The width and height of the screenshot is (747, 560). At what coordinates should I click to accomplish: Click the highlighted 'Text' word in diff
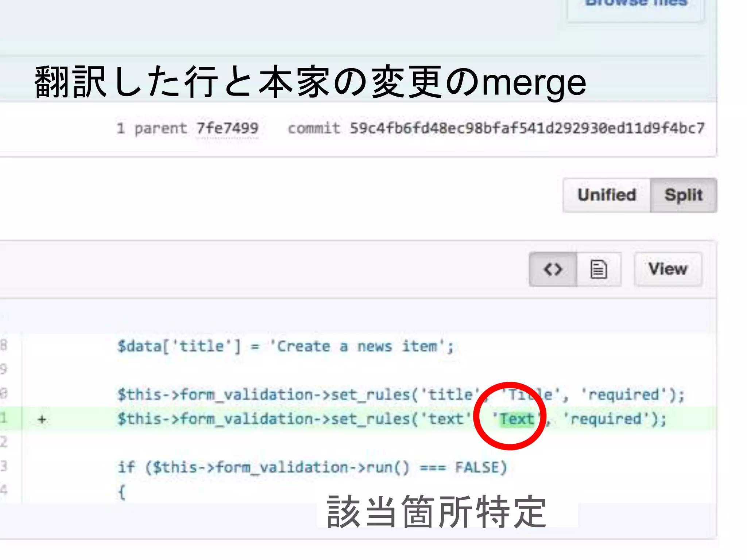[x=517, y=419]
